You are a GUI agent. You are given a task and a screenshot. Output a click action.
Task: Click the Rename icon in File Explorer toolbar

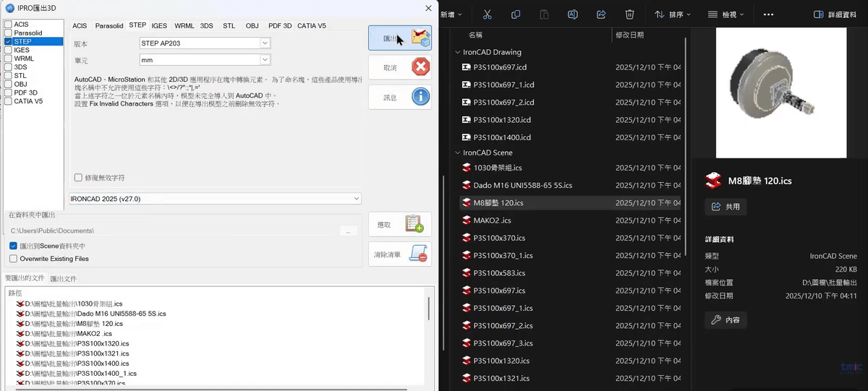pos(573,14)
